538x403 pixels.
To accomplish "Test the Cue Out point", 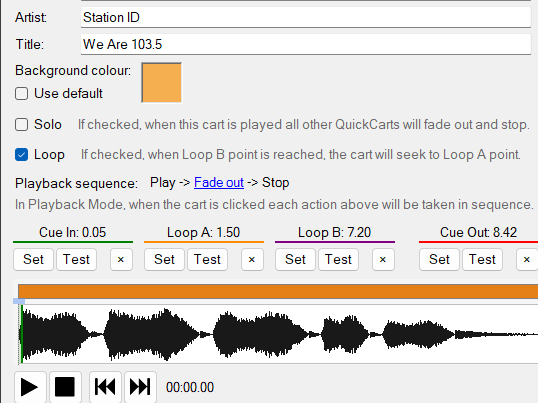I will click(x=482, y=260).
